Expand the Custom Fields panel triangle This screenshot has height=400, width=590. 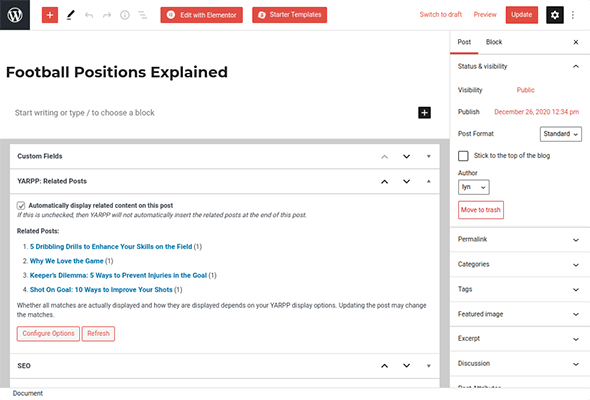point(428,157)
